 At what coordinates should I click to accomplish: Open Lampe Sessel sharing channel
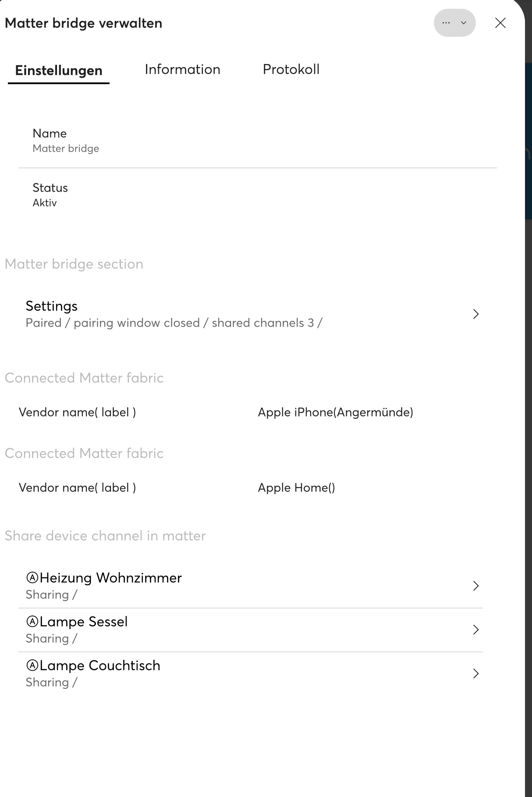click(x=83, y=630)
